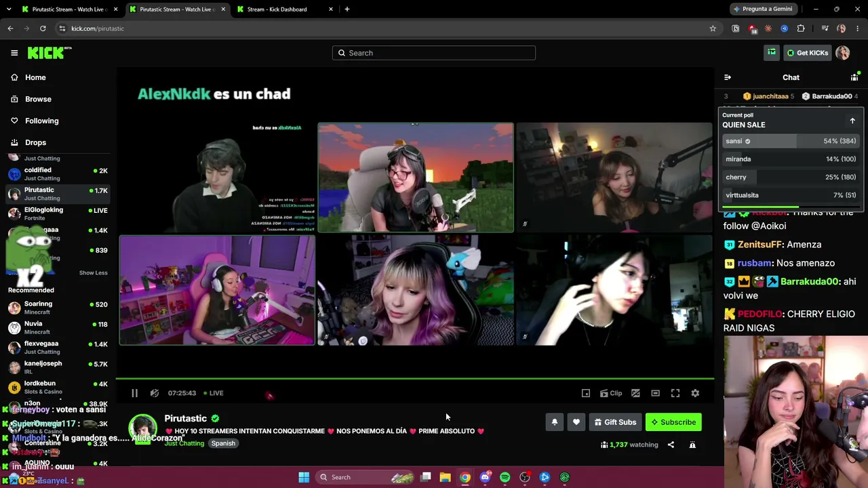The height and width of the screenshot is (488, 868).
Task: Vote for virttualsita in the poll
Action: pyautogui.click(x=791, y=195)
